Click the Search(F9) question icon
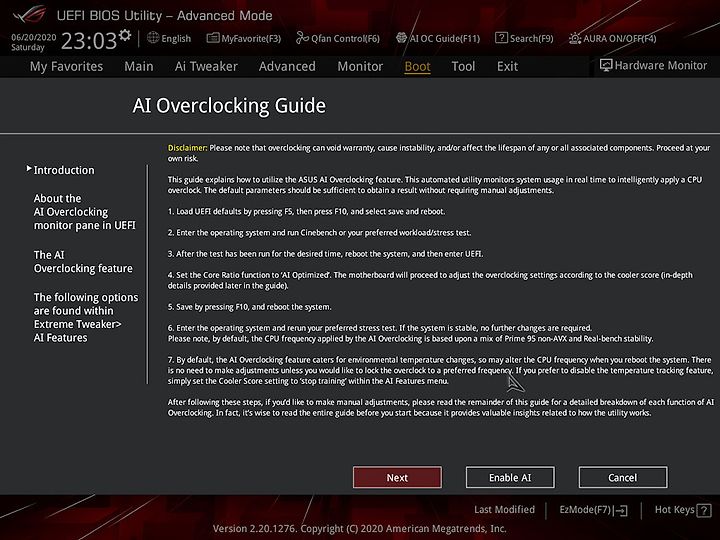 [x=501, y=38]
